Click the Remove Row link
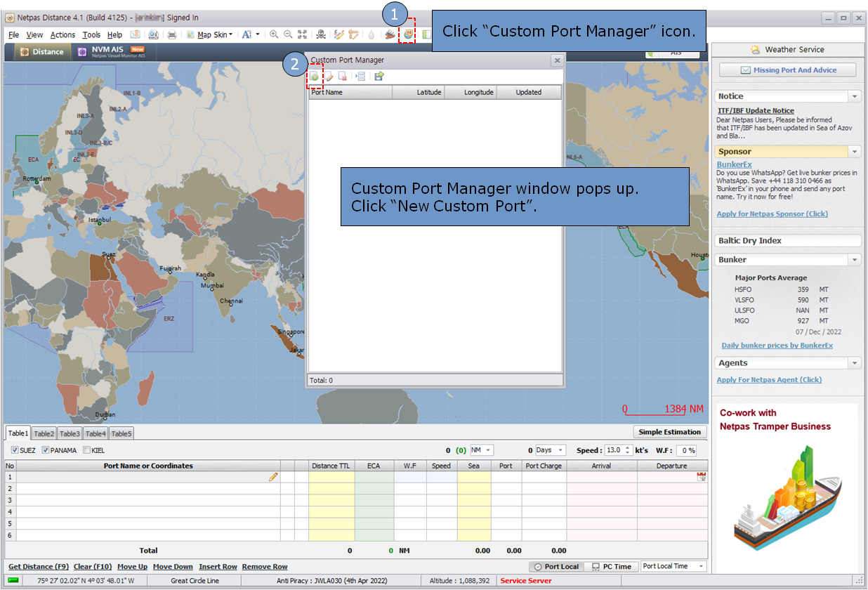Screen dimensions: 868x590 click(x=265, y=567)
